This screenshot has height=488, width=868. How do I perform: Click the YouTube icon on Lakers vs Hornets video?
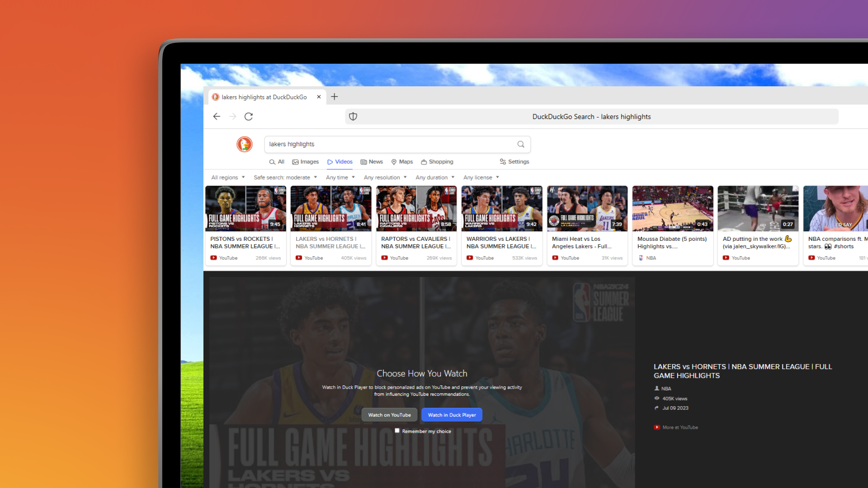coord(298,258)
